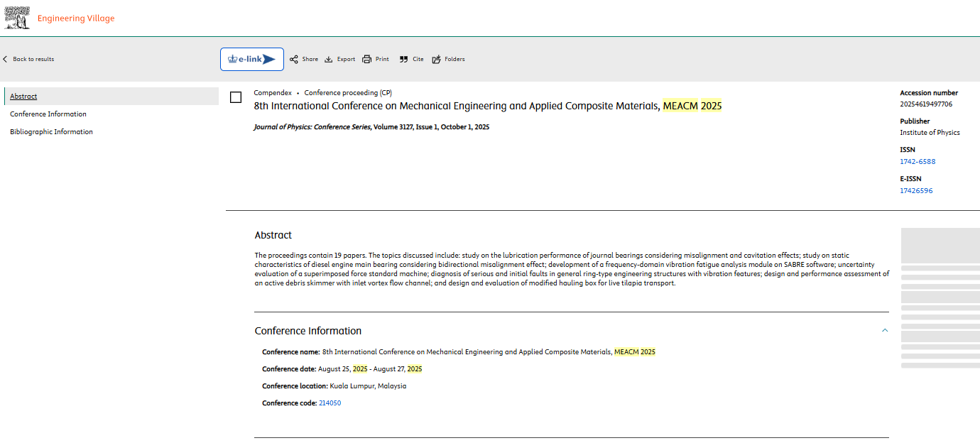Click the Folders icon
The width and height of the screenshot is (980, 443).
(436, 60)
